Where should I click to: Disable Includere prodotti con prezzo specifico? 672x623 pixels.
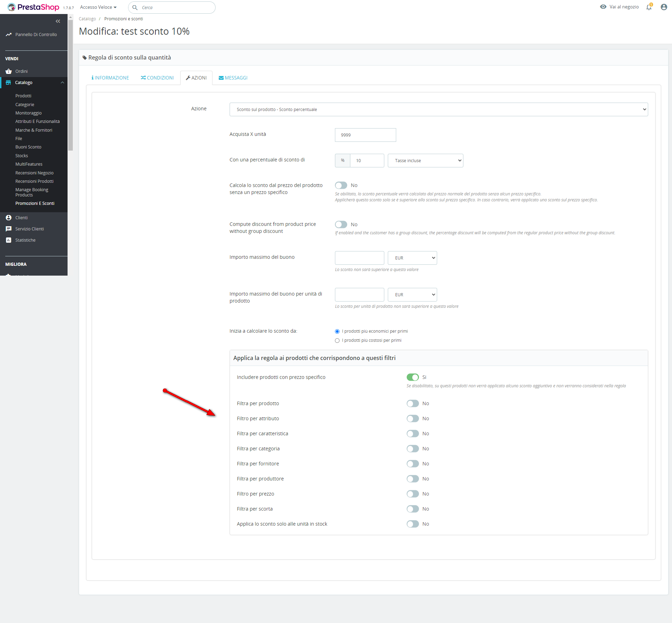click(x=413, y=378)
